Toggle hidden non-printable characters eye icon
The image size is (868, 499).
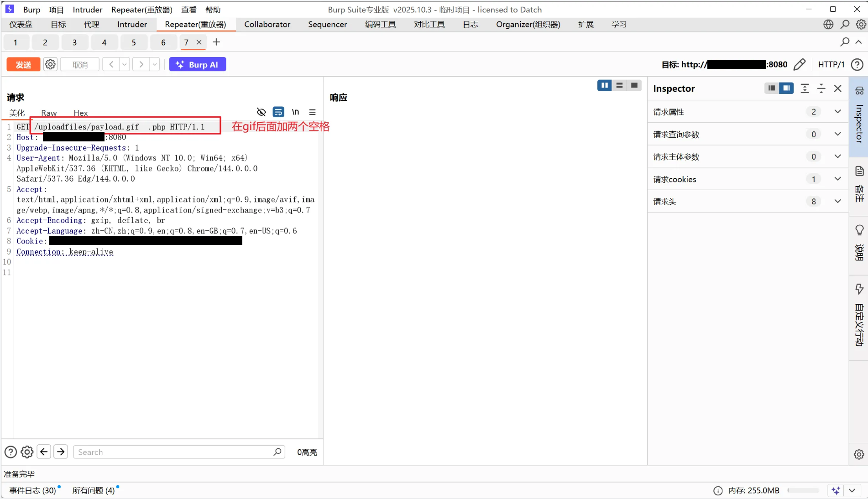(261, 112)
